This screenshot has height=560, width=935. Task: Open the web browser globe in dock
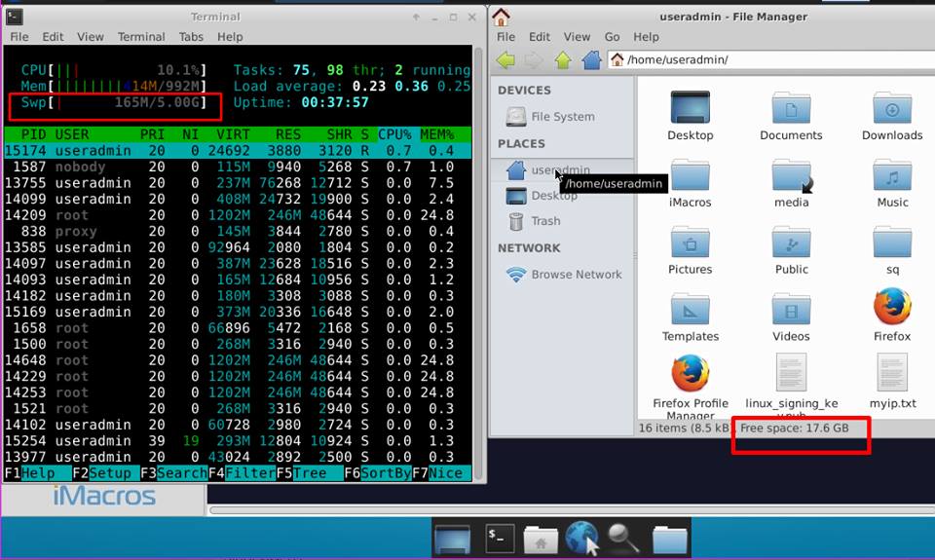pos(581,537)
